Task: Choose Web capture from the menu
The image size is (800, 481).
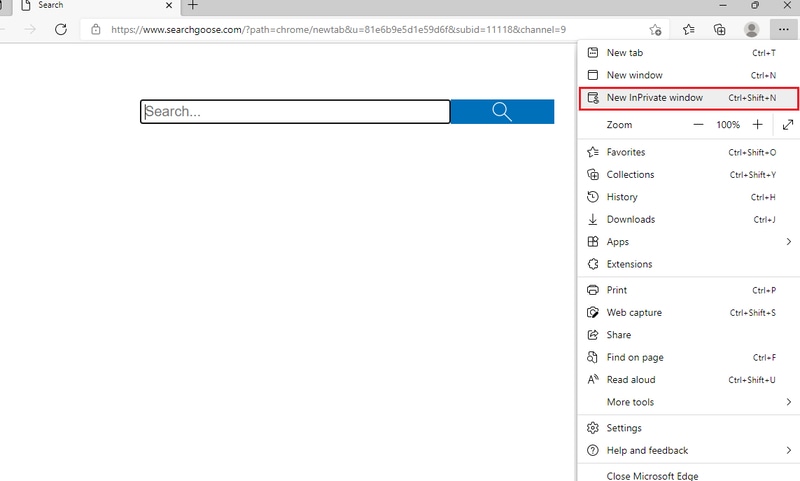Action: tap(688, 313)
